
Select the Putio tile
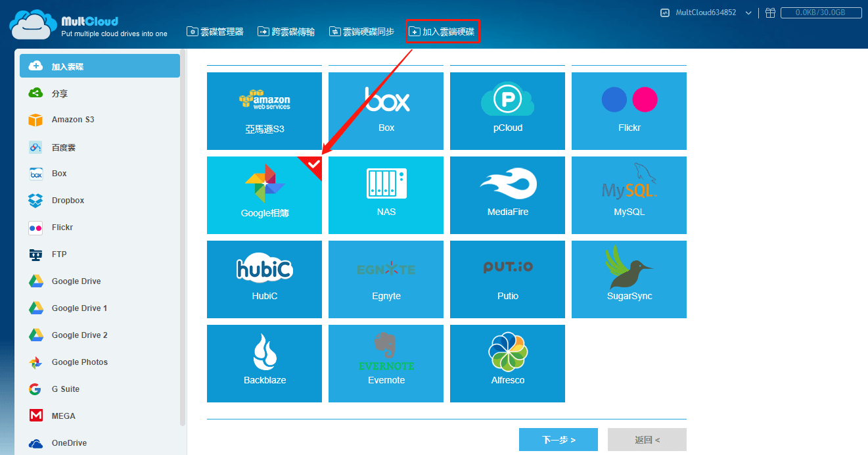pyautogui.click(x=507, y=279)
